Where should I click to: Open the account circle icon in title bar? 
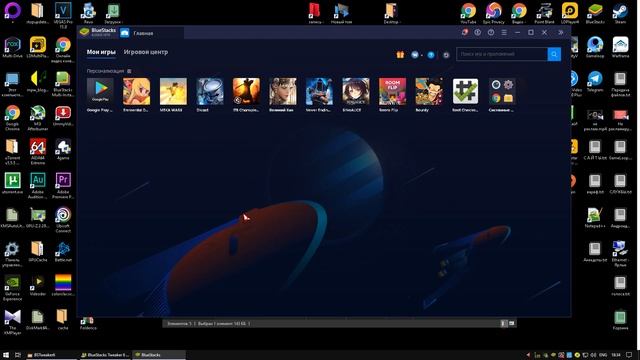[x=478, y=32]
